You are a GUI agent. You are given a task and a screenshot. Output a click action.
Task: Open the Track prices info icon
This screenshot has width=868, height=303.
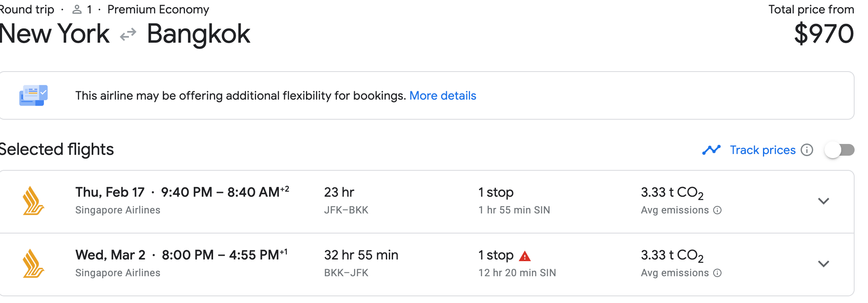tap(807, 150)
